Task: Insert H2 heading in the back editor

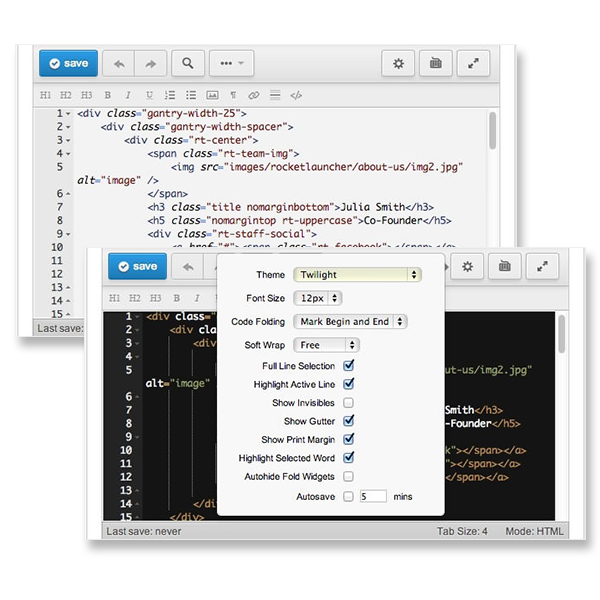Action: click(66, 95)
